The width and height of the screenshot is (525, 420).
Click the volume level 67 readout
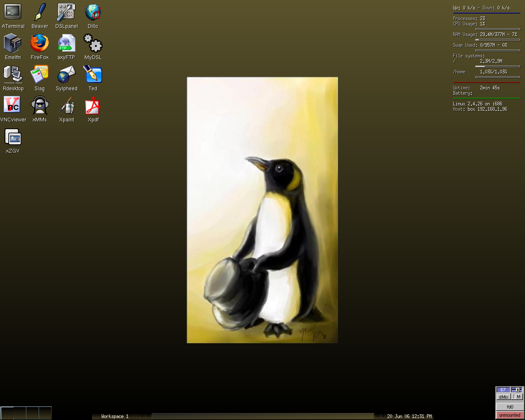pyautogui.click(x=503, y=390)
